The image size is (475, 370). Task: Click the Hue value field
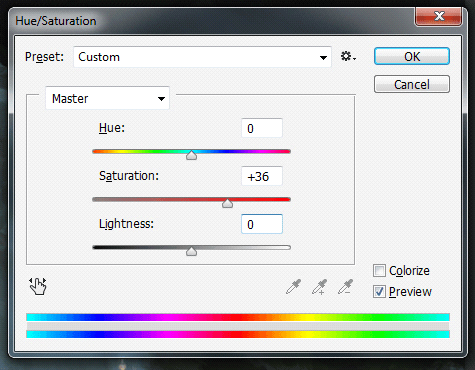(262, 128)
